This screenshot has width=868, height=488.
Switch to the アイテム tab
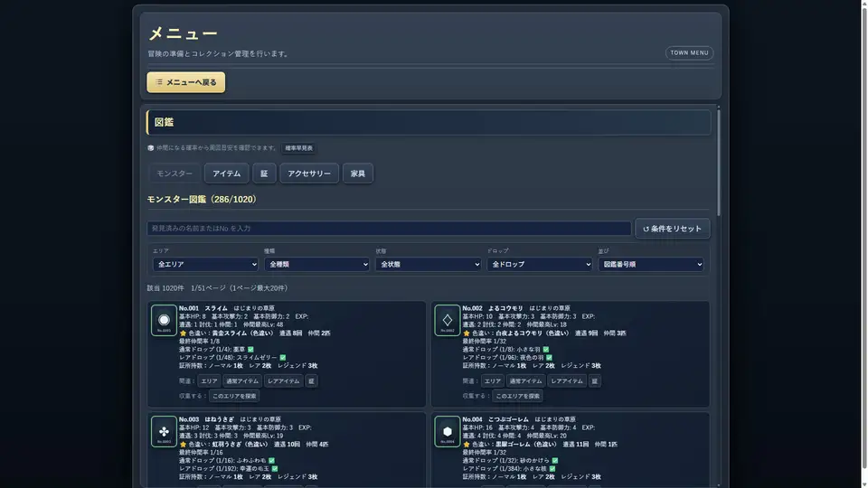click(x=226, y=174)
